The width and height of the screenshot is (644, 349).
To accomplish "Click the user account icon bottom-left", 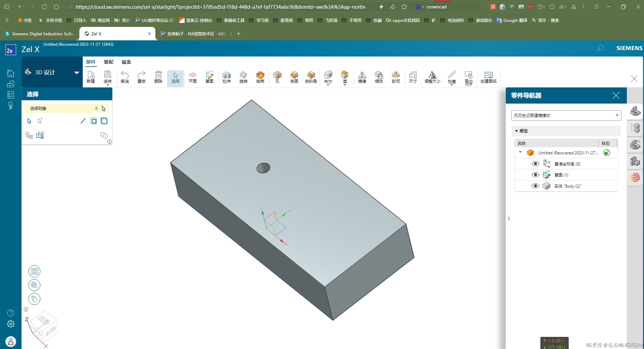I will coord(11,342).
